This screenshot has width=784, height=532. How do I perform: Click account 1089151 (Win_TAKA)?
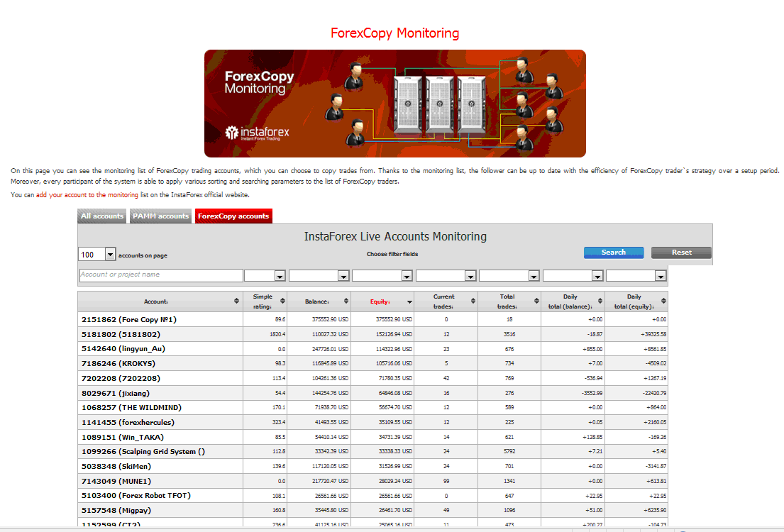click(x=123, y=438)
